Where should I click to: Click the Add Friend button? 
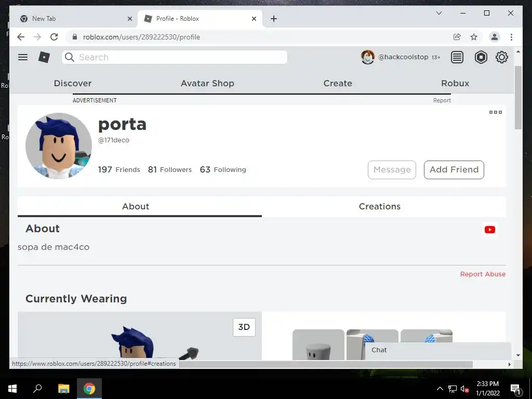click(x=454, y=170)
